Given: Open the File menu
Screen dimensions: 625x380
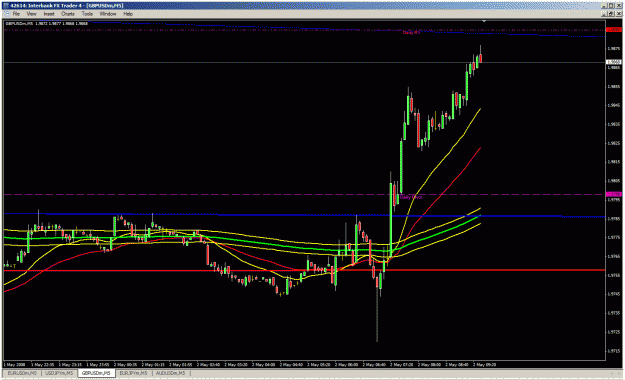Looking at the screenshot, I should (x=16, y=14).
